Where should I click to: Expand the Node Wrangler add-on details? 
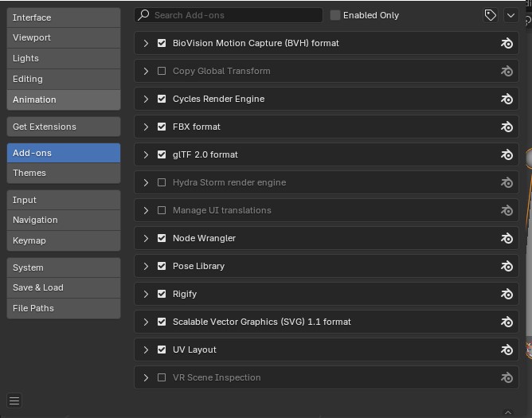(146, 238)
